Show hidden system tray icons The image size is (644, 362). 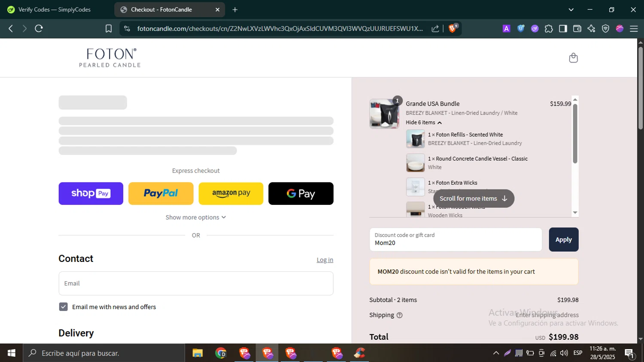click(x=496, y=353)
